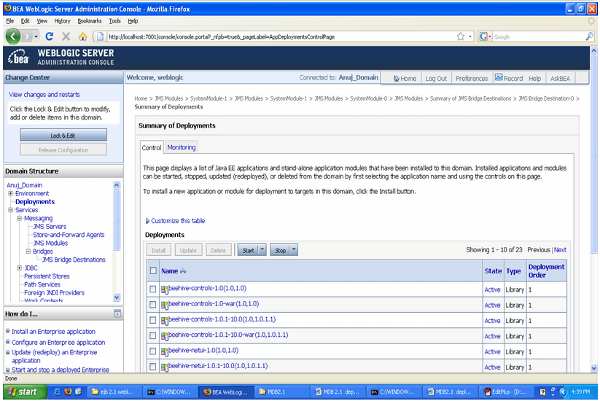
Task: Check the beehive-controls-1.0.1-10.0(1.0,1.0.1.1) checkbox
Action: coord(153,320)
